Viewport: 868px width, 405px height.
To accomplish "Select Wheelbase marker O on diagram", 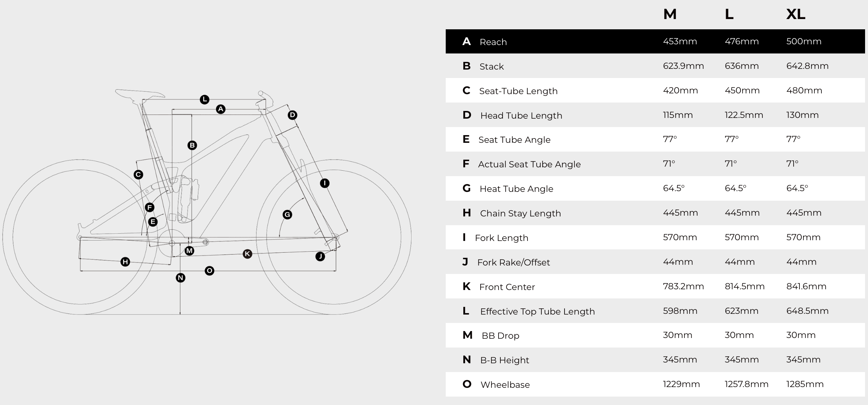I will pyautogui.click(x=209, y=271).
